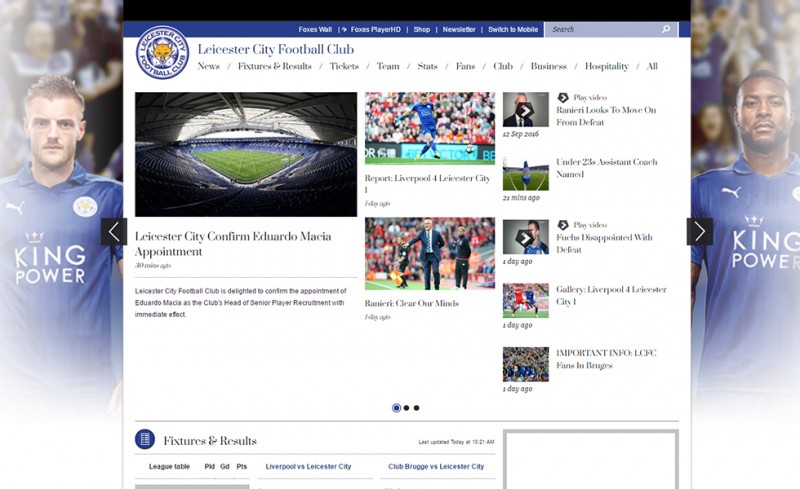Screen dimensions: 800x489
Task: Click the Foxes PlayerHD arrow icon link
Action: pyautogui.click(x=344, y=30)
